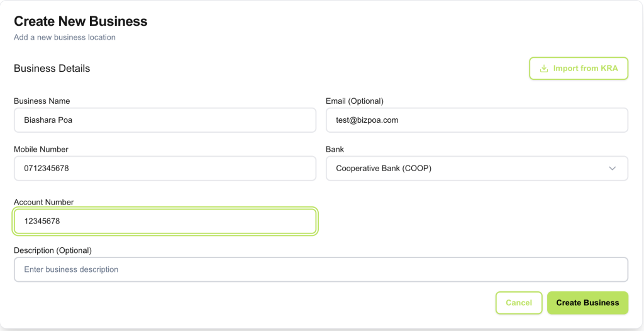
Task: Click the Description (Optional) label
Action: point(53,250)
